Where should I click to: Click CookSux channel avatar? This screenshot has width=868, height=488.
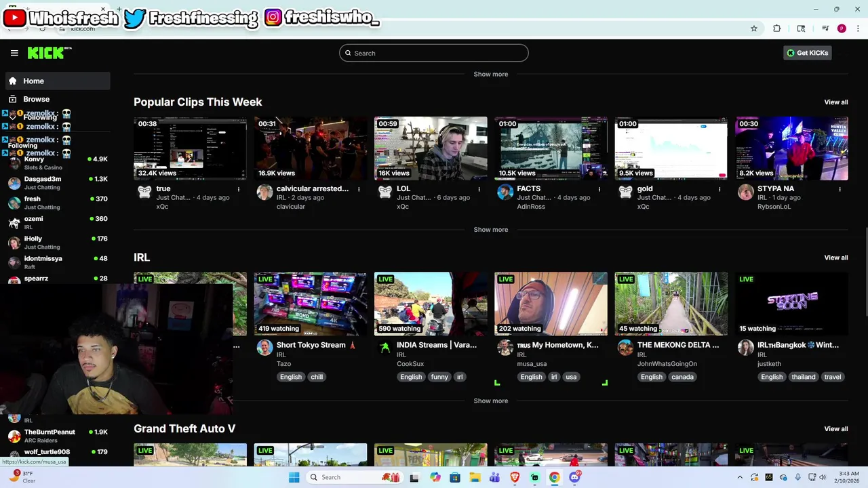pyautogui.click(x=385, y=348)
